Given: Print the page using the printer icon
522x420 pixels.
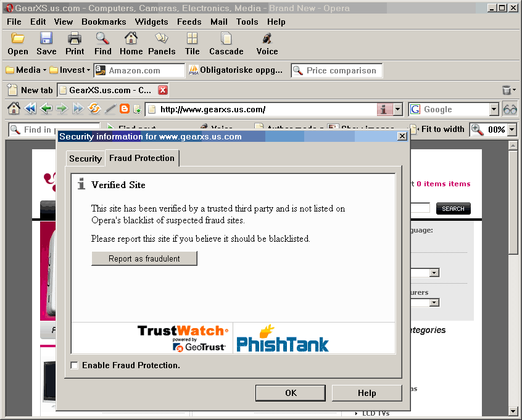Looking at the screenshot, I should [75, 39].
